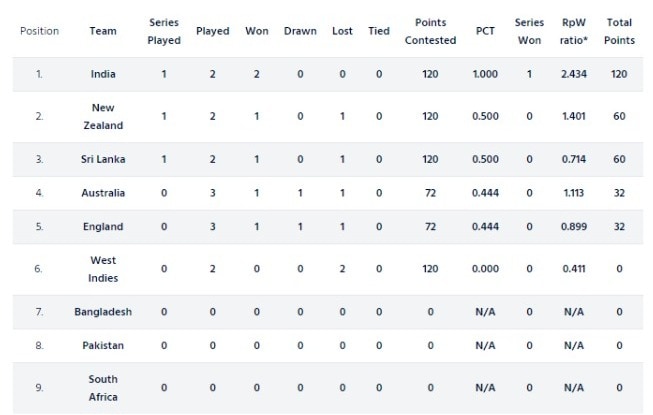Click the Series Played column header
This screenshot has height=415, width=653.
(164, 31)
